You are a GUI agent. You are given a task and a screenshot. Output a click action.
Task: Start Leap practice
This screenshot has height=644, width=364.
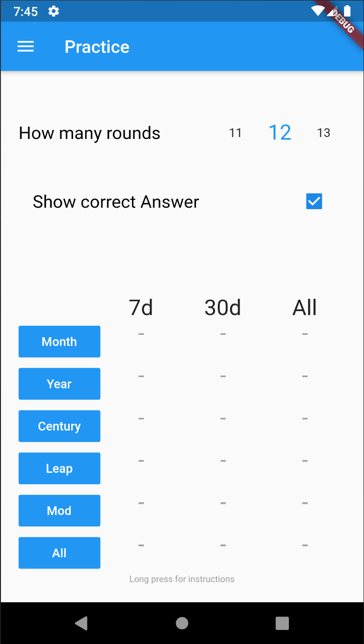click(59, 468)
